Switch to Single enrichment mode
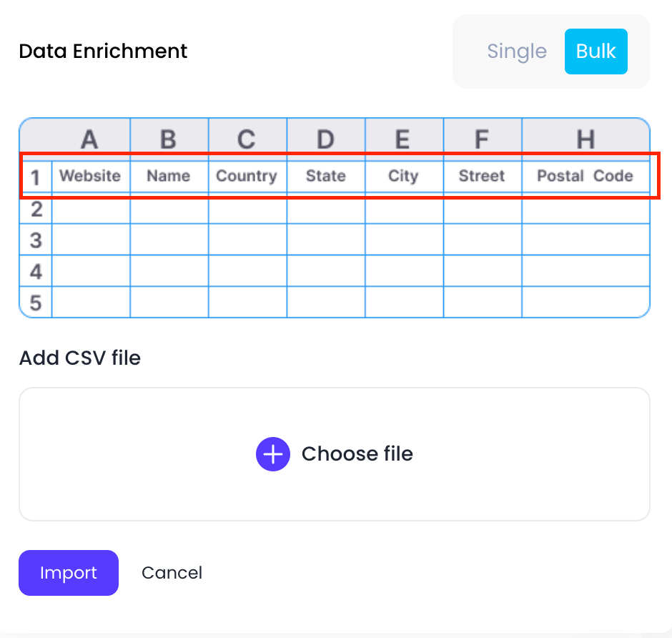Image resolution: width=672 pixels, height=638 pixels. point(517,51)
